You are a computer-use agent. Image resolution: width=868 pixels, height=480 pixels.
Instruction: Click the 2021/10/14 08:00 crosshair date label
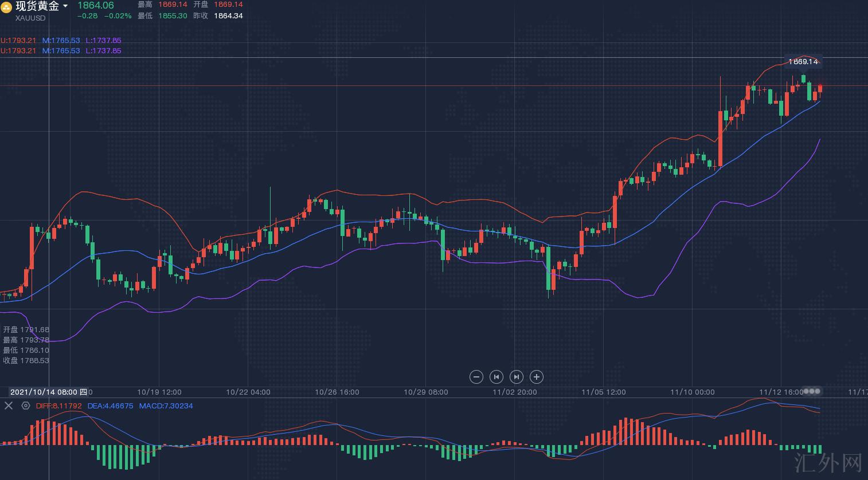(x=49, y=392)
